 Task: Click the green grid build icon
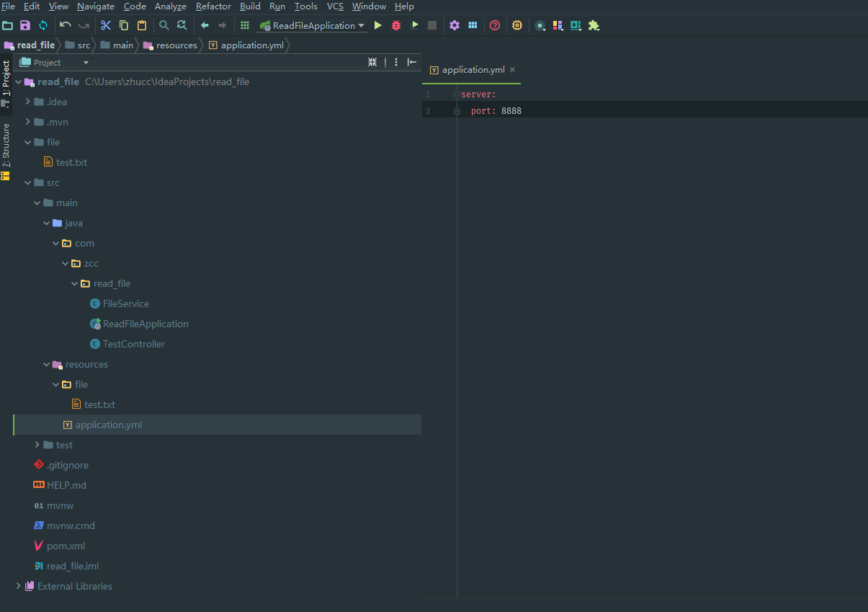click(245, 25)
